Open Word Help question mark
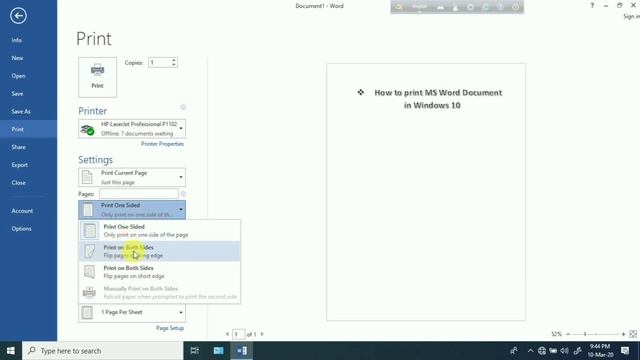This screenshot has height=360, width=640. (x=592, y=6)
